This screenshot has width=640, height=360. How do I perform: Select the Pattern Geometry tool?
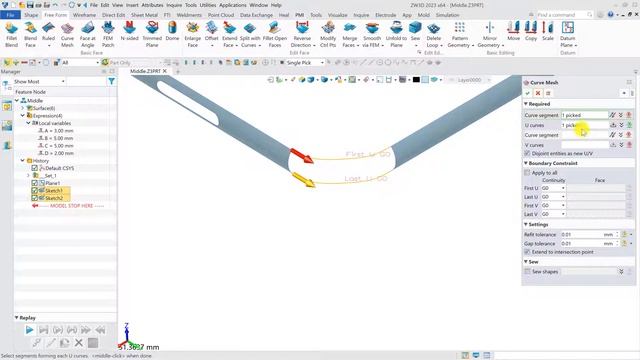(x=460, y=34)
